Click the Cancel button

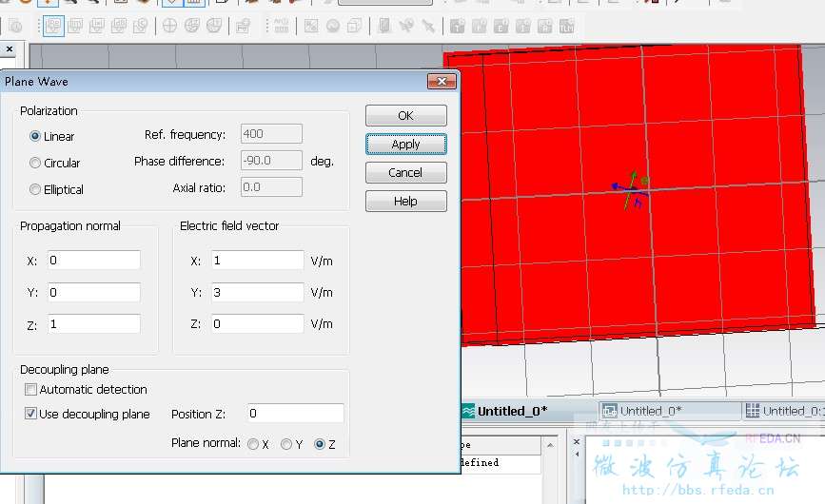[x=405, y=172]
